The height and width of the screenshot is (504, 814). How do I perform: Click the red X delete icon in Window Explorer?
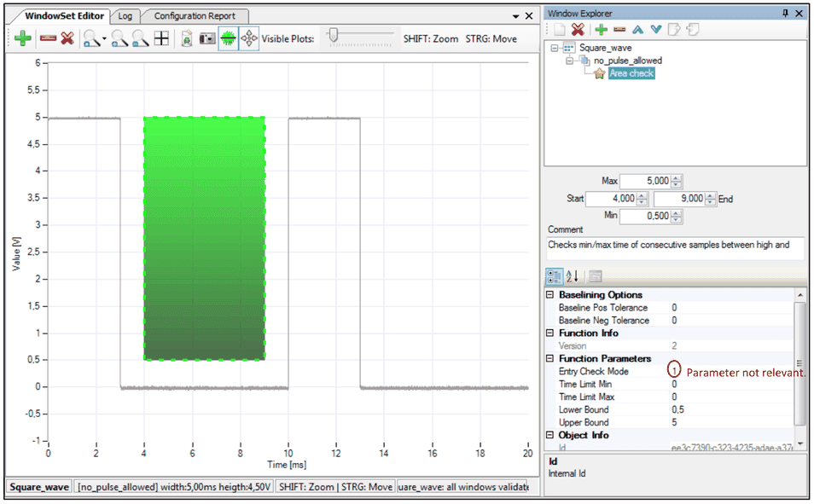click(578, 30)
